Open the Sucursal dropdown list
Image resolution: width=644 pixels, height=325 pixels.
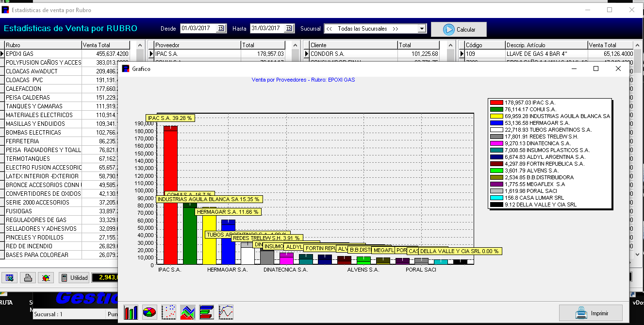click(x=421, y=29)
